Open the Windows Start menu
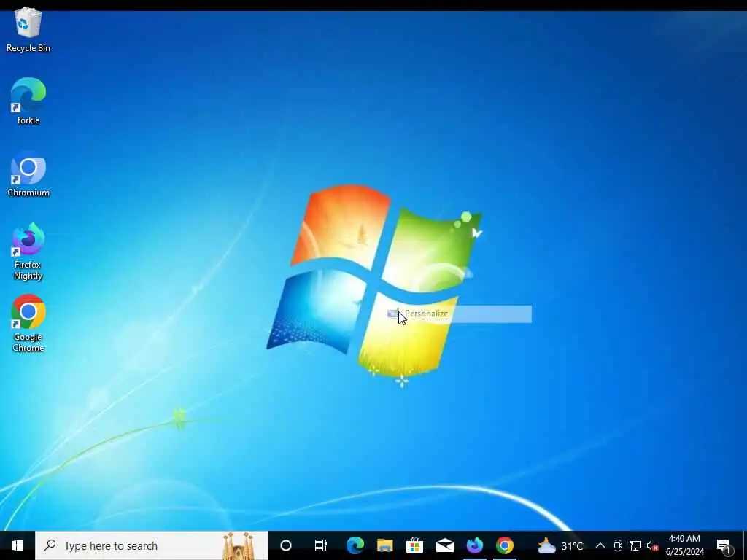Image resolution: width=747 pixels, height=560 pixels. 18,545
